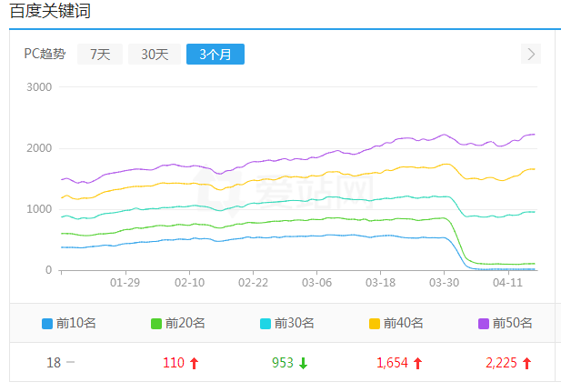Screen dimensions: 561x392
Task: Click the right chevron arrow beside the tabs
Action: 531,54
